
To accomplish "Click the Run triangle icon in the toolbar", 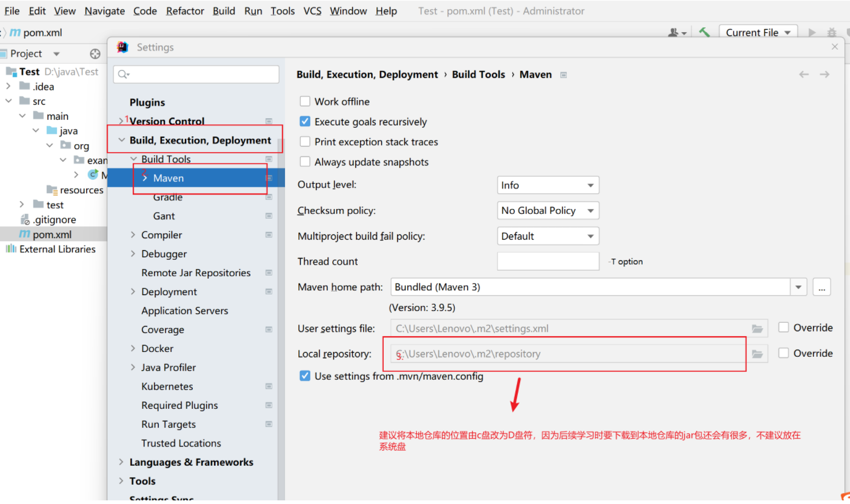I will 812,33.
